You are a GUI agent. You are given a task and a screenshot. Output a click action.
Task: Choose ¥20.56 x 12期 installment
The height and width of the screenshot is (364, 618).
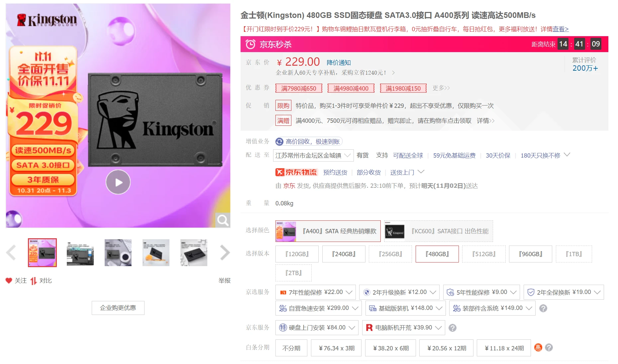pyautogui.click(x=447, y=348)
